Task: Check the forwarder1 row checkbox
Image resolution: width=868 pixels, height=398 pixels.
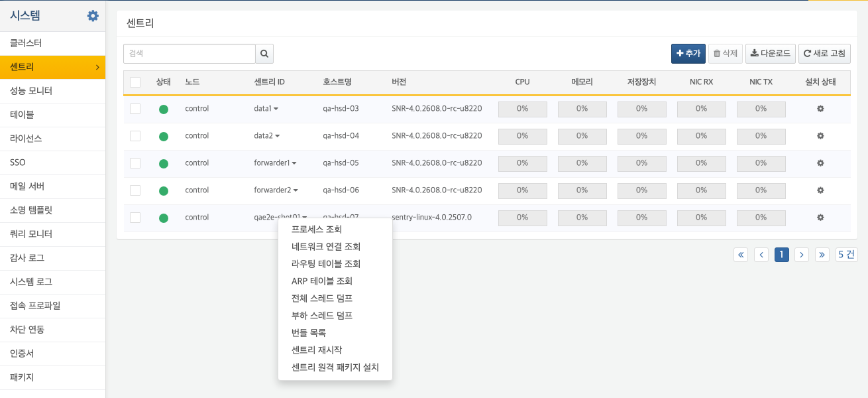Action: pyautogui.click(x=135, y=163)
